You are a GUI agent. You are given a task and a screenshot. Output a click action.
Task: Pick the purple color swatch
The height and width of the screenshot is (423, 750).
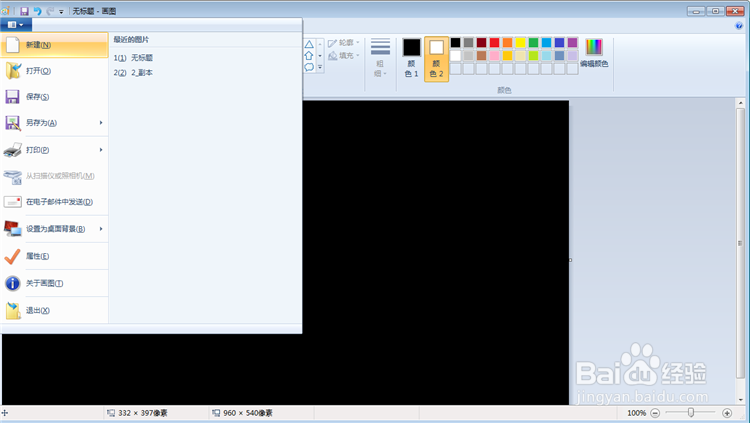(x=572, y=43)
